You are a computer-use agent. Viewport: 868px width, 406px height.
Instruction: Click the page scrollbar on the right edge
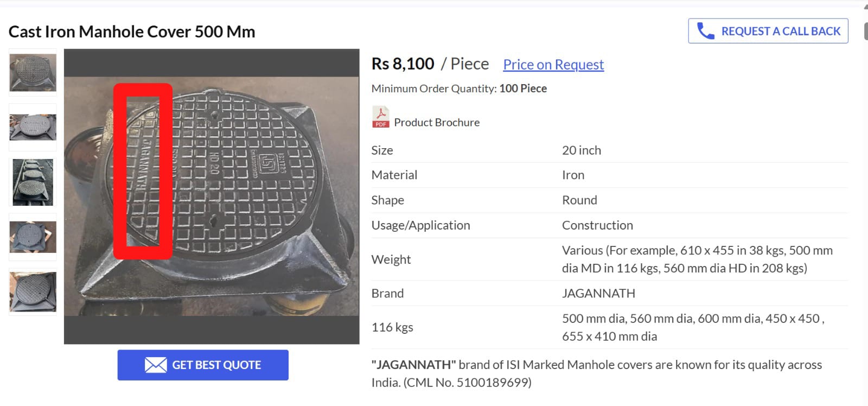coord(865,24)
